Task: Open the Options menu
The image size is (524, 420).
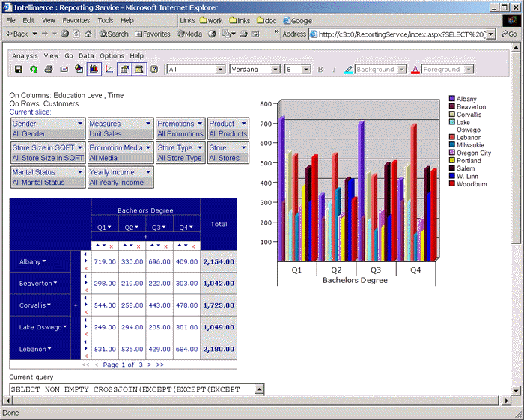Action: (x=112, y=56)
